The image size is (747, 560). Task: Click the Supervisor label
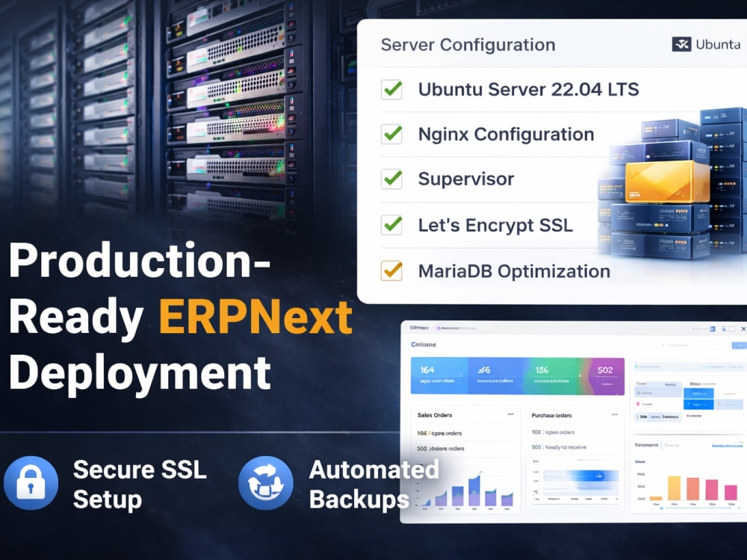[x=466, y=179]
